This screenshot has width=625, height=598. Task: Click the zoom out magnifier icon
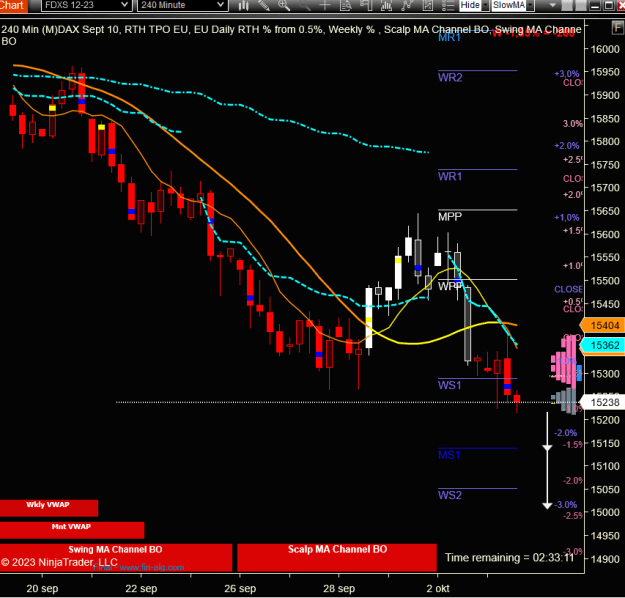[305, 5]
